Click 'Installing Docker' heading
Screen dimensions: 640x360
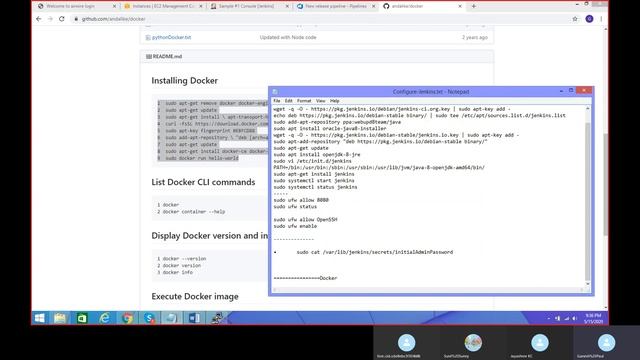tap(184, 80)
